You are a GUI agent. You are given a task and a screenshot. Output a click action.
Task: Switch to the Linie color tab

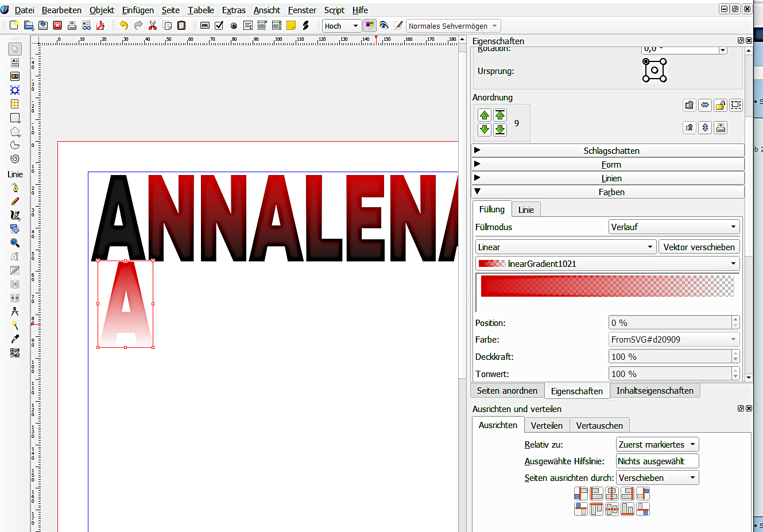pos(526,210)
